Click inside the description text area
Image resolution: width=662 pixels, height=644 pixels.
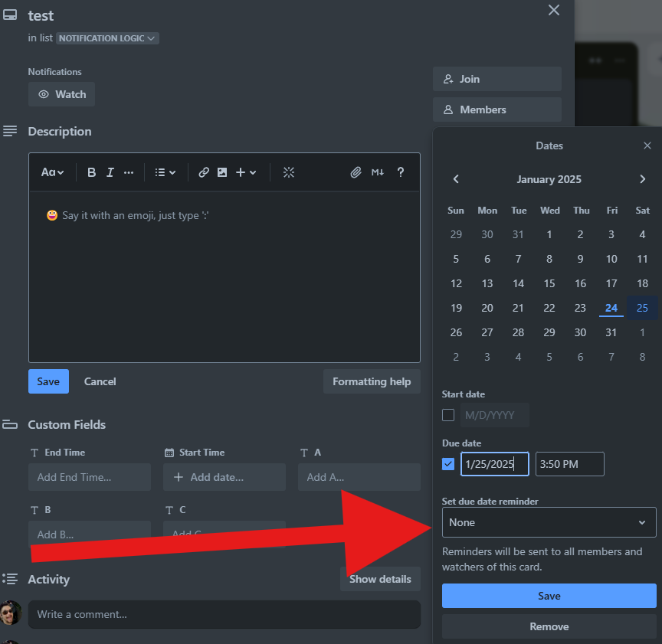[x=224, y=277]
